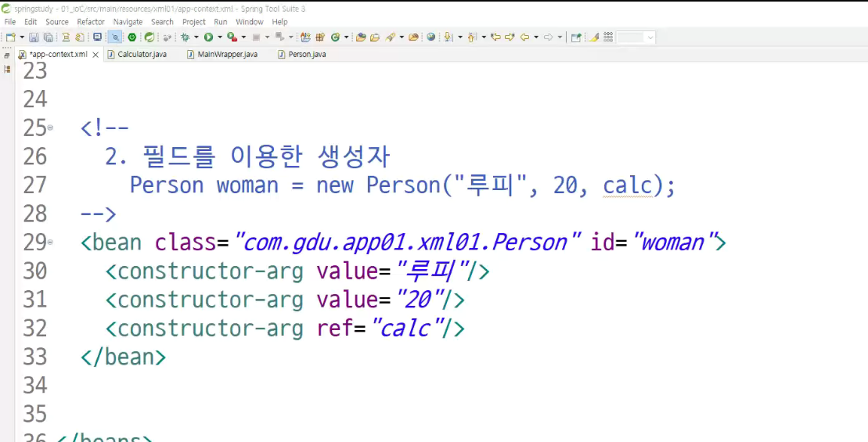Click the green Spring leaf icon

coord(149,37)
